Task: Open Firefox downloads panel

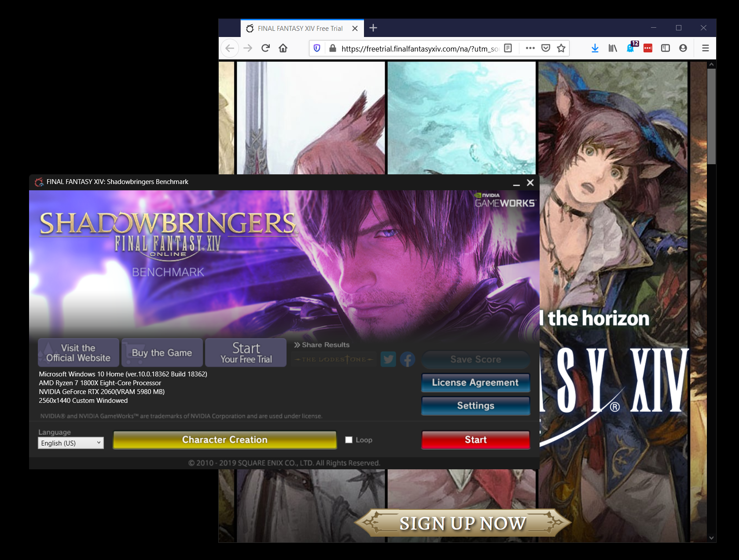Action: (x=595, y=48)
